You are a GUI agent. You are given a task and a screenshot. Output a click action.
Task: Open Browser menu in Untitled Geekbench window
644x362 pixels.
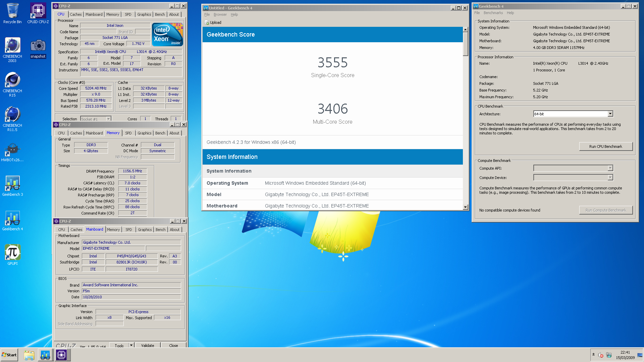220,14
